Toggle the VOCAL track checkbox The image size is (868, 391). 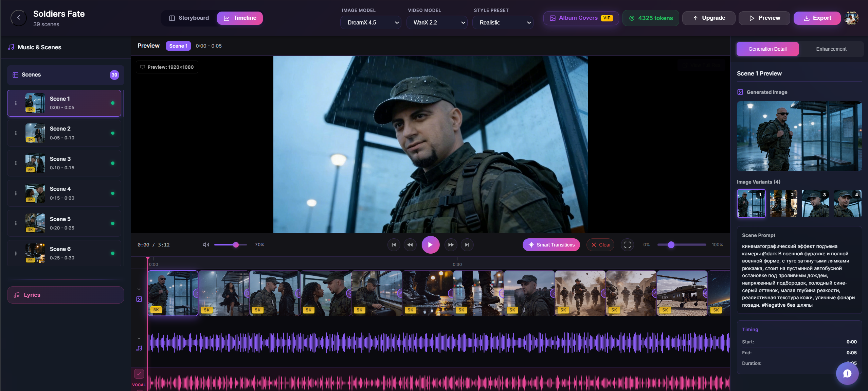click(x=139, y=373)
